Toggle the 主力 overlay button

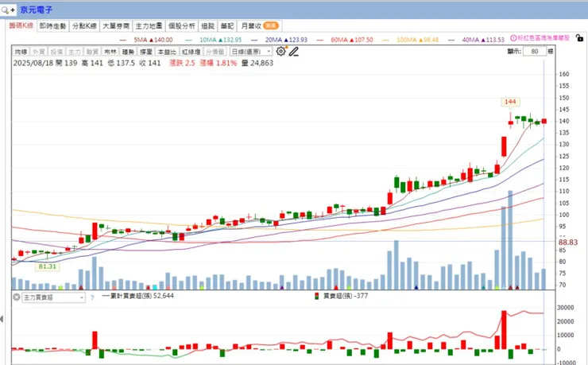click(75, 52)
